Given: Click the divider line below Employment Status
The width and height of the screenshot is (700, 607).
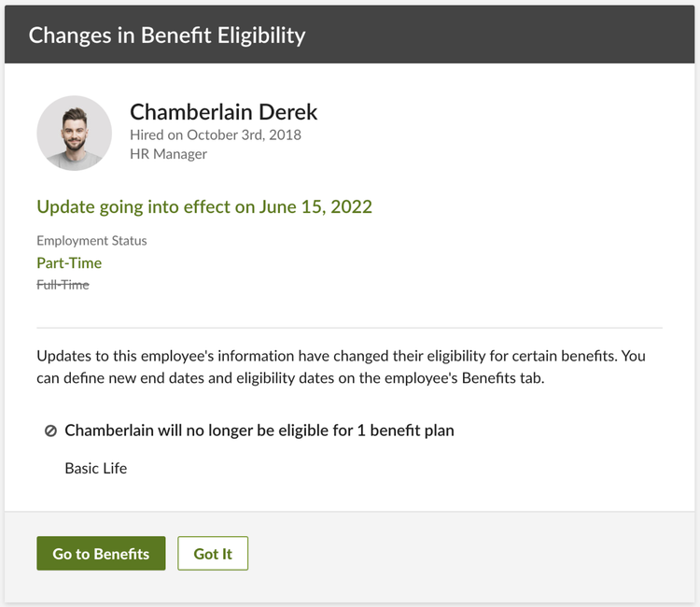Looking at the screenshot, I should (x=350, y=328).
